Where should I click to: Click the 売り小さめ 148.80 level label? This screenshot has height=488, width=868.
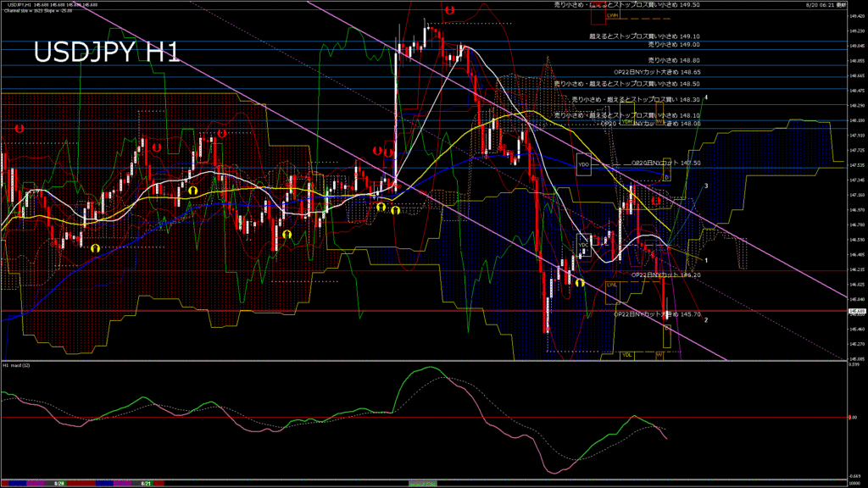pyautogui.click(x=673, y=61)
